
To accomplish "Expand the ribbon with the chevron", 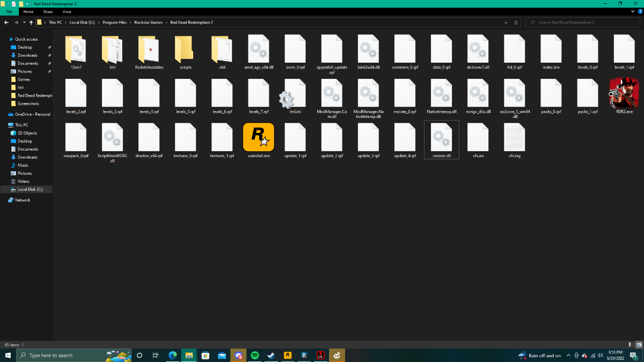I will tap(632, 11).
